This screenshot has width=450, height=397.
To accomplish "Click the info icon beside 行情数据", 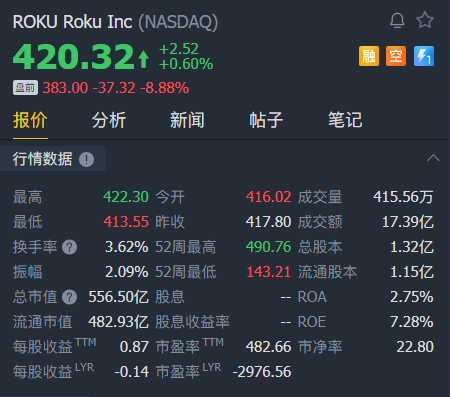I will click(x=86, y=159).
